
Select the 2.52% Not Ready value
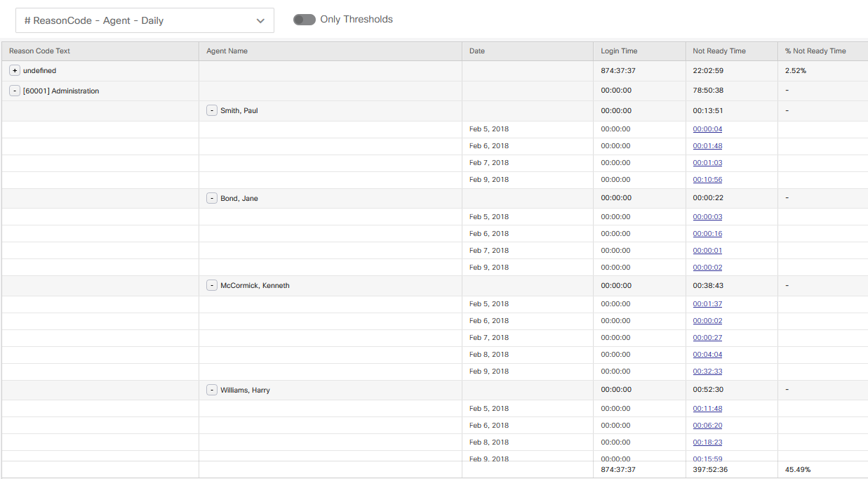point(796,71)
